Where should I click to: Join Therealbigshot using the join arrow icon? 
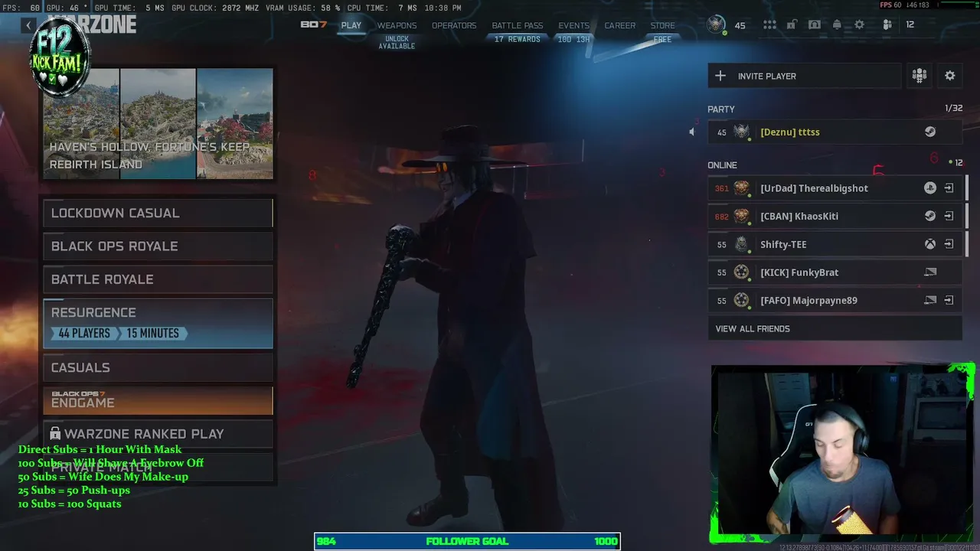tap(949, 187)
